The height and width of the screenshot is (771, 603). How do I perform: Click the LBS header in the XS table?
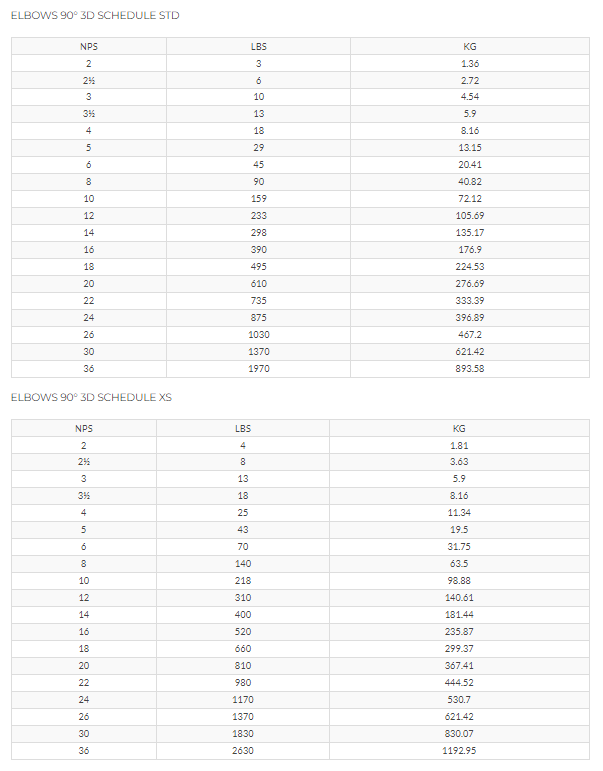[x=243, y=428]
